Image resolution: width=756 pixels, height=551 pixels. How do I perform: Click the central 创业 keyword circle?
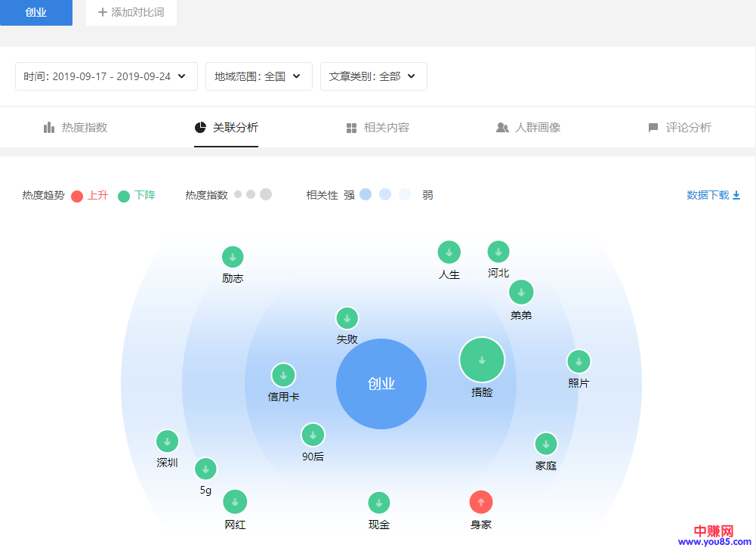click(381, 384)
